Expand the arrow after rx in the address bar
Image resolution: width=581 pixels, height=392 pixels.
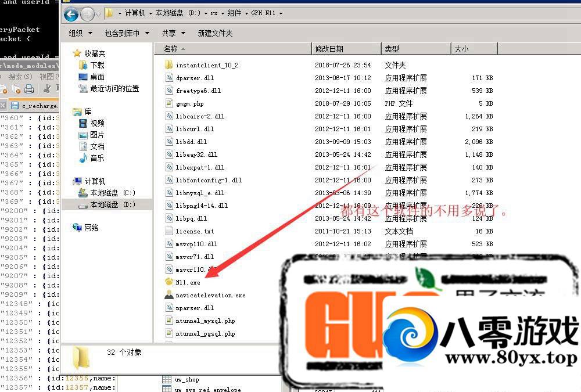(223, 13)
